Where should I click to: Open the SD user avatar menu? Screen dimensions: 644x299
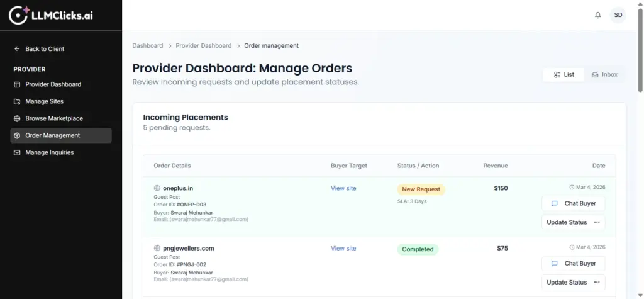point(618,15)
